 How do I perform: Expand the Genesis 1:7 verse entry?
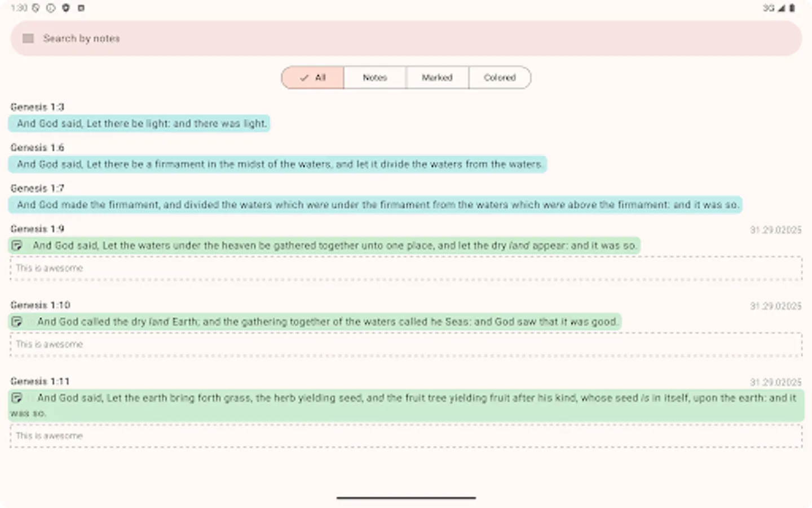(x=375, y=204)
